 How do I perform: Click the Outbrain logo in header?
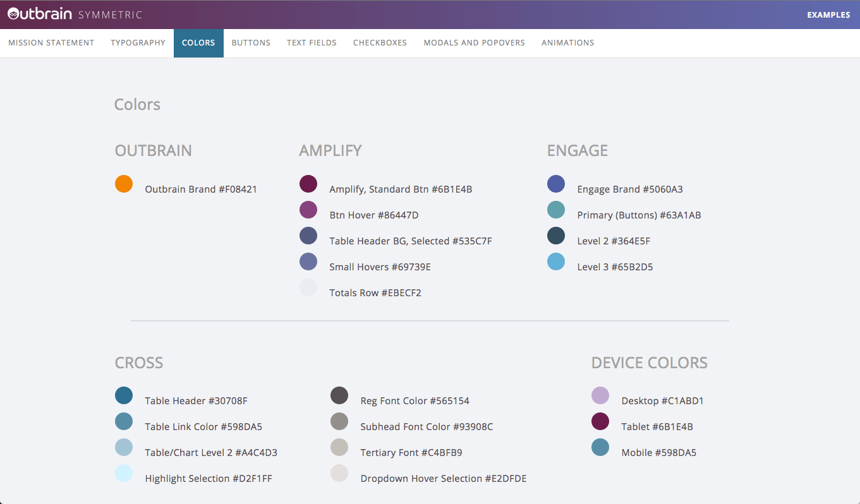click(x=40, y=14)
